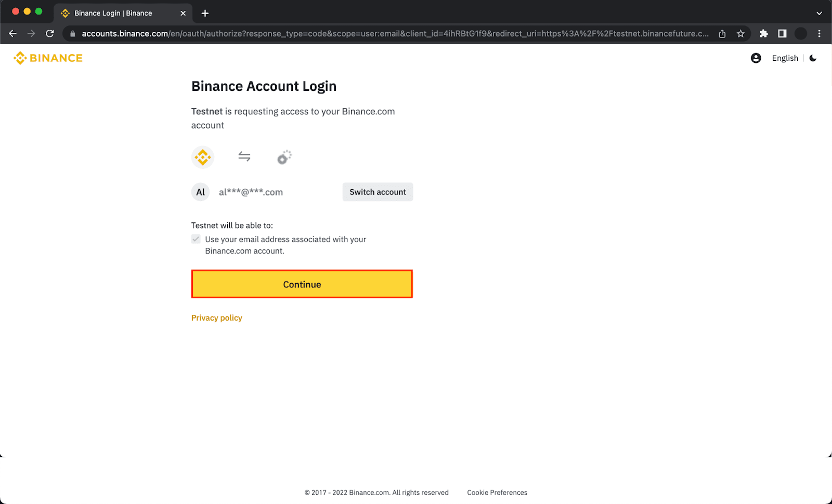Viewport: 832px width, 504px height.
Task: Expand the tab search chevron
Action: pos(819,13)
